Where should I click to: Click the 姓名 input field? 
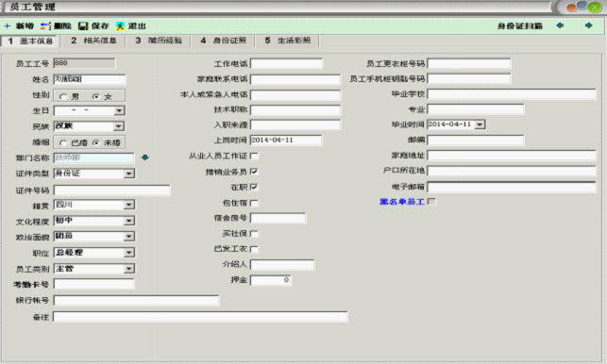[90, 79]
